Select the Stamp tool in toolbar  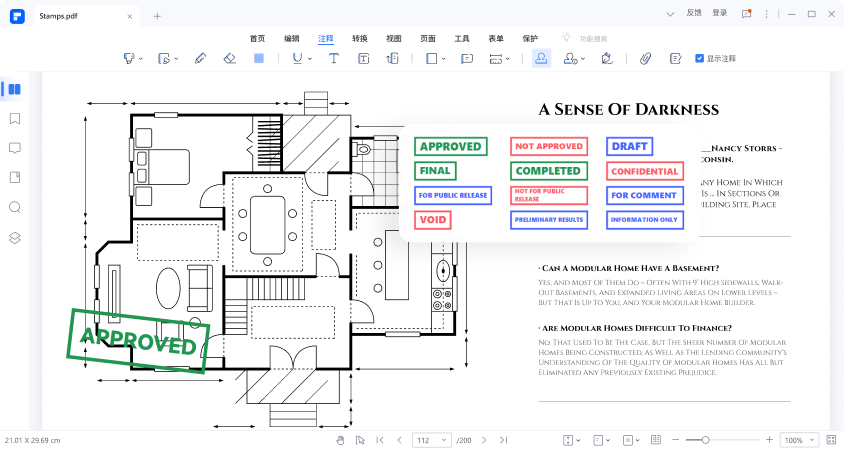point(541,59)
